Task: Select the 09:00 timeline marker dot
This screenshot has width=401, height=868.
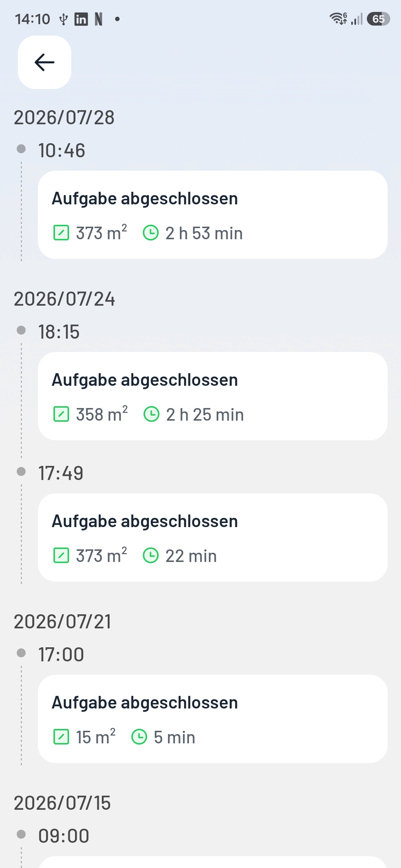Action: tap(22, 834)
